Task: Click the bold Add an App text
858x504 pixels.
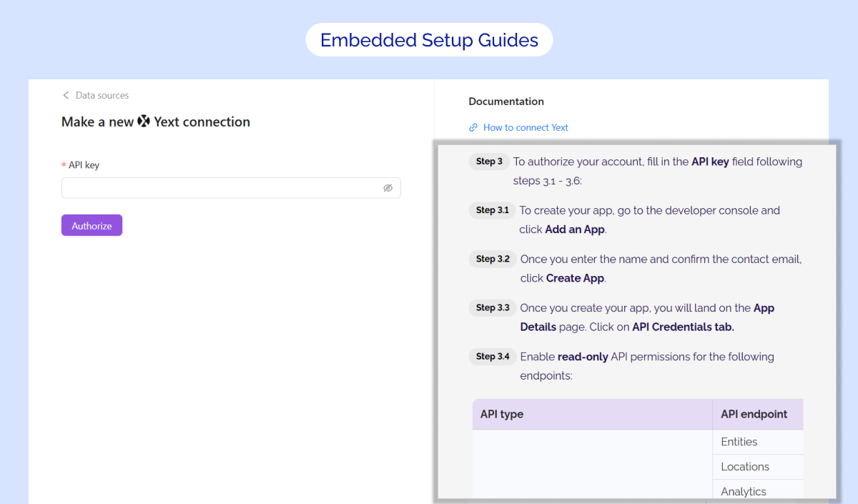Action: click(x=575, y=229)
